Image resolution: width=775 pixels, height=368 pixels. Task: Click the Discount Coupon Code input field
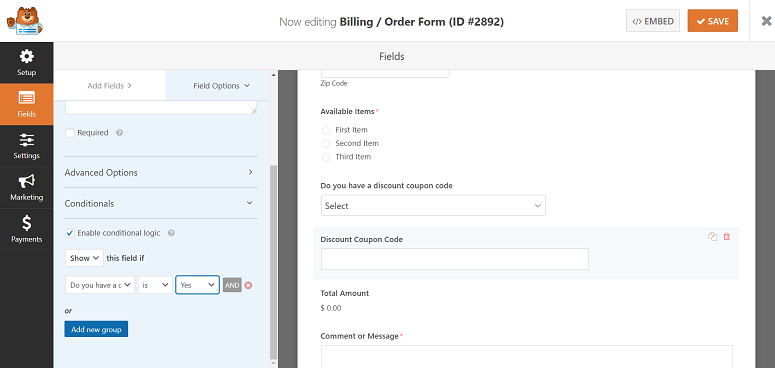[x=455, y=259]
